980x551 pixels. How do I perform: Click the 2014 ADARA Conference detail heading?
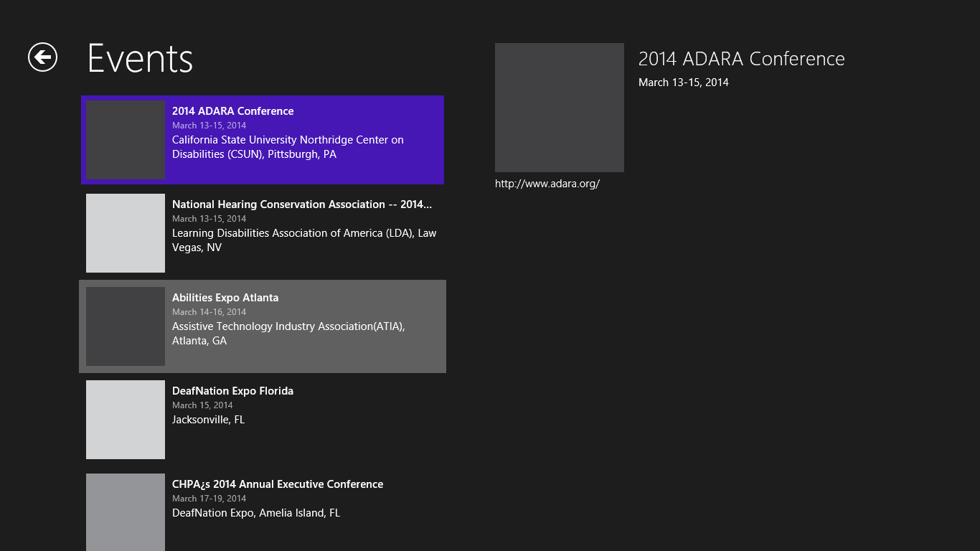coord(742,59)
